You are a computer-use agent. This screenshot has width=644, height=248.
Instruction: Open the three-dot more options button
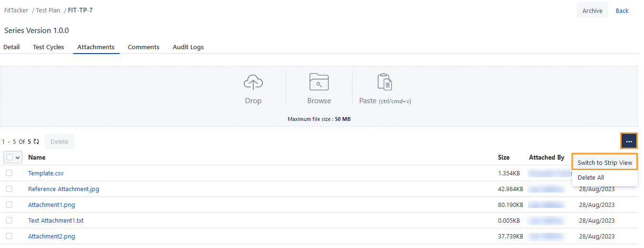pos(629,141)
